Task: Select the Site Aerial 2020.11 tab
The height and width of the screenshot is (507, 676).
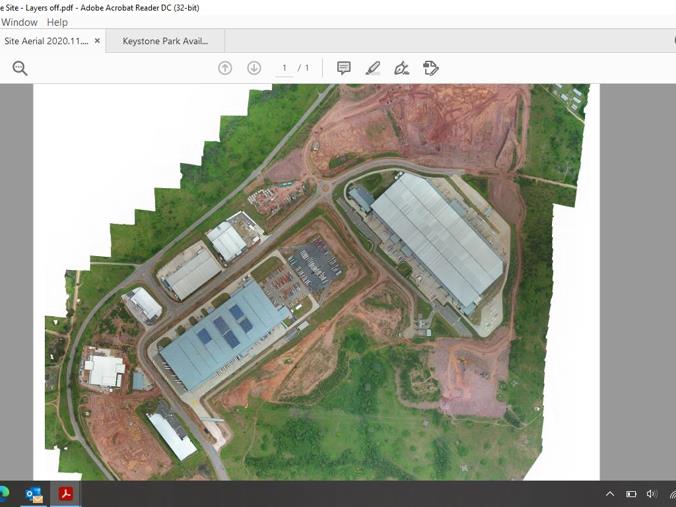Action: click(x=46, y=42)
